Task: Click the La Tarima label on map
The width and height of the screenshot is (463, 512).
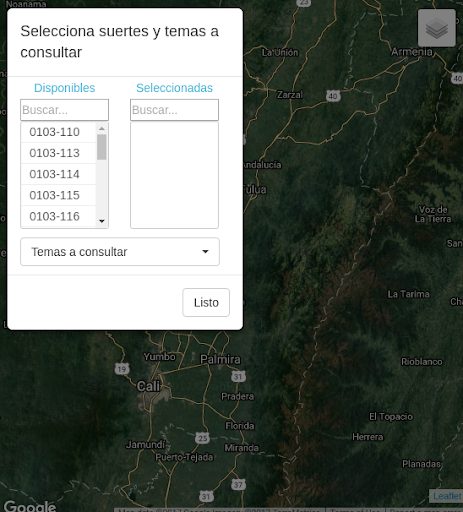Action: (408, 294)
